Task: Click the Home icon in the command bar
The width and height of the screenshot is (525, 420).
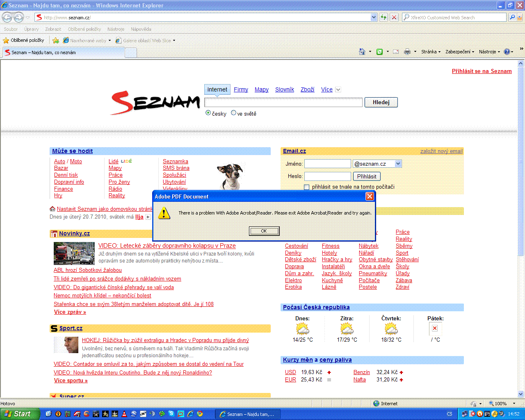Action: pos(362,52)
